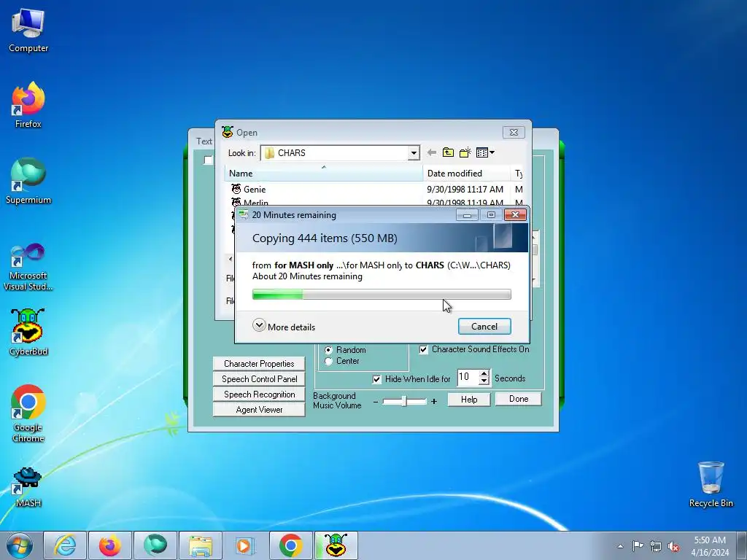Create a new folder in CHARS
Viewport: 747px width, 560px height.
pos(465,153)
